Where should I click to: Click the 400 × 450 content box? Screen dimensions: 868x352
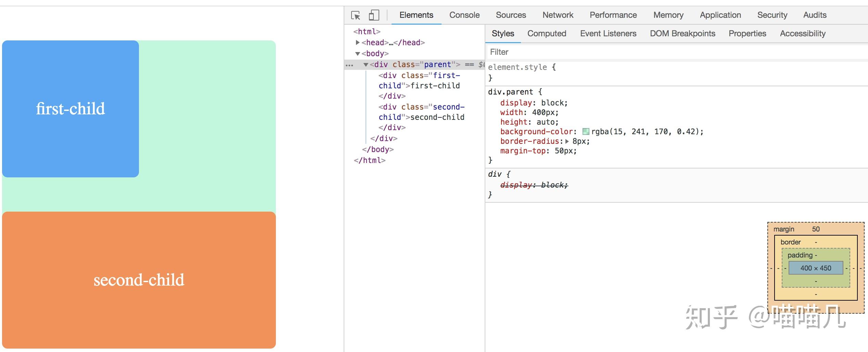[x=816, y=268]
